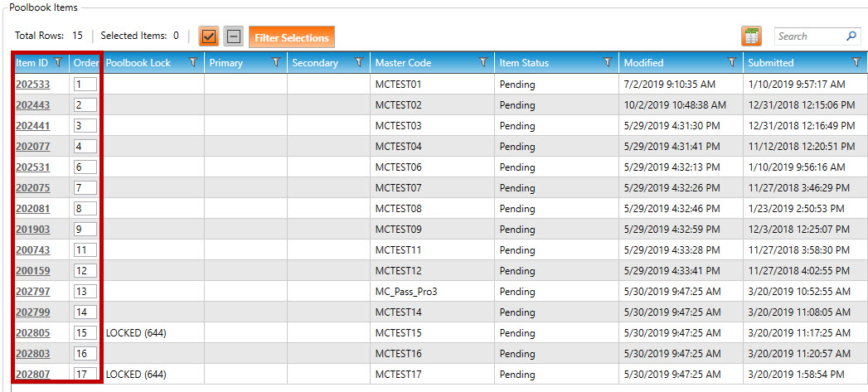Open item 200743 link
This screenshot has width=868, height=392.
click(32, 250)
